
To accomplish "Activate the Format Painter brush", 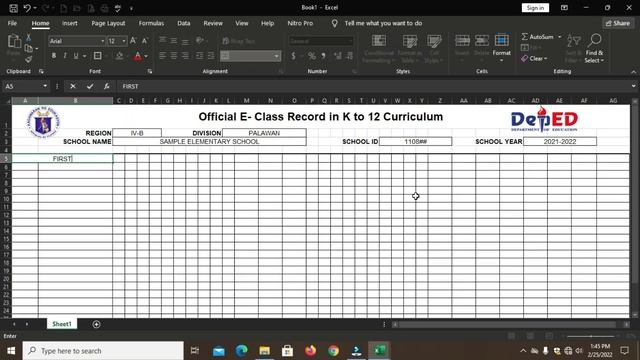I will 29,60.
